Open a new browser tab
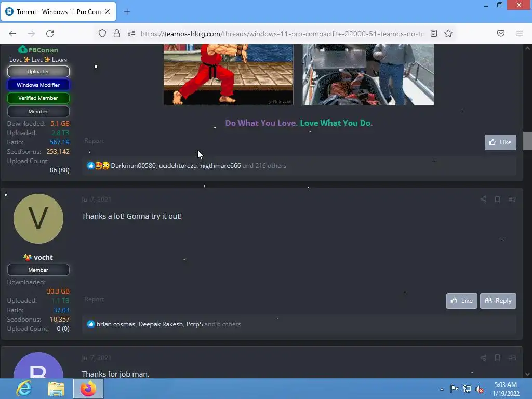 (x=127, y=12)
